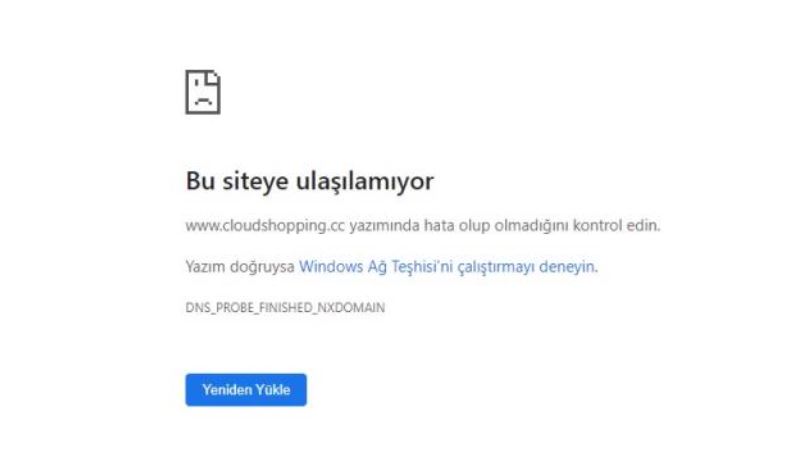797x459 pixels.
Task: Click the word 'ulaşılamıyor' in the heading
Action: 365,181
